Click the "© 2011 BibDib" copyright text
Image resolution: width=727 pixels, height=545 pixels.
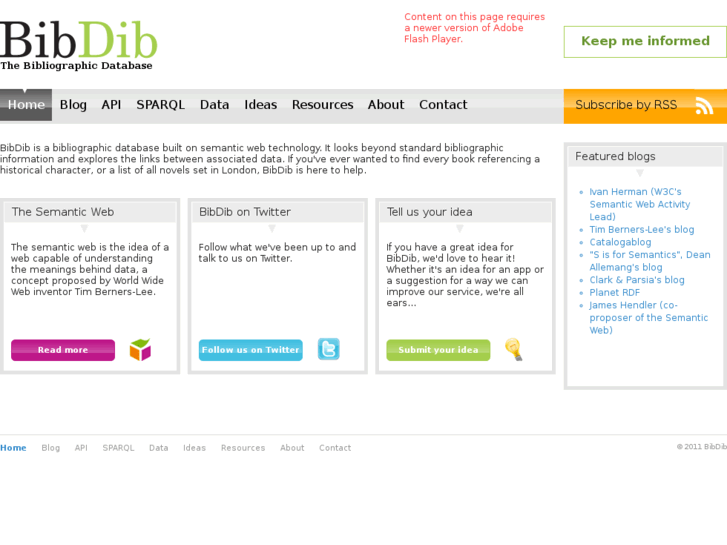coord(701,447)
